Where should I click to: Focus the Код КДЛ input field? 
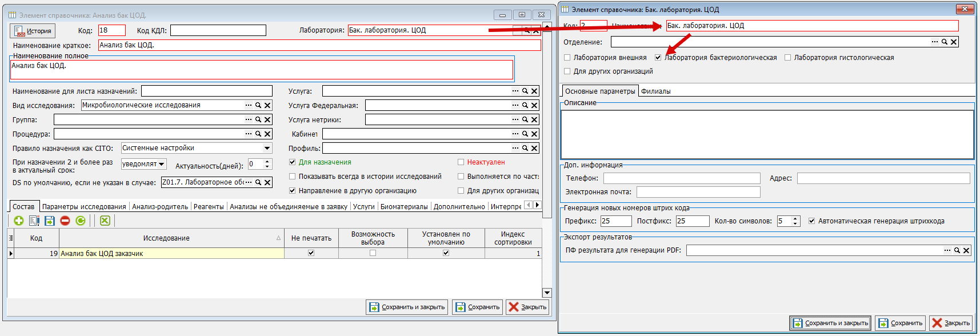[218, 30]
